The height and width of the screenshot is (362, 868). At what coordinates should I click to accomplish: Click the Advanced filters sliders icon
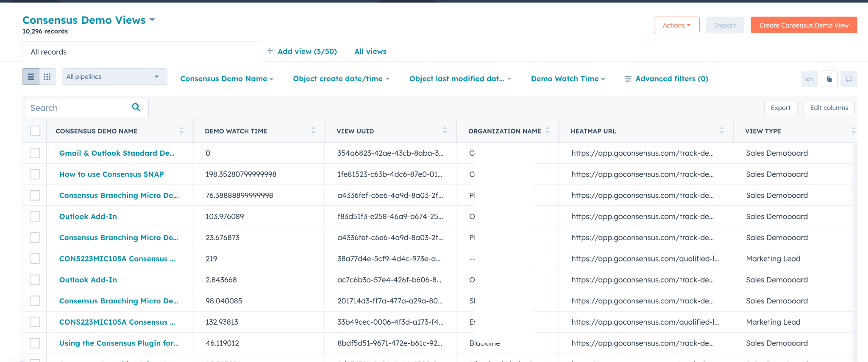point(628,79)
